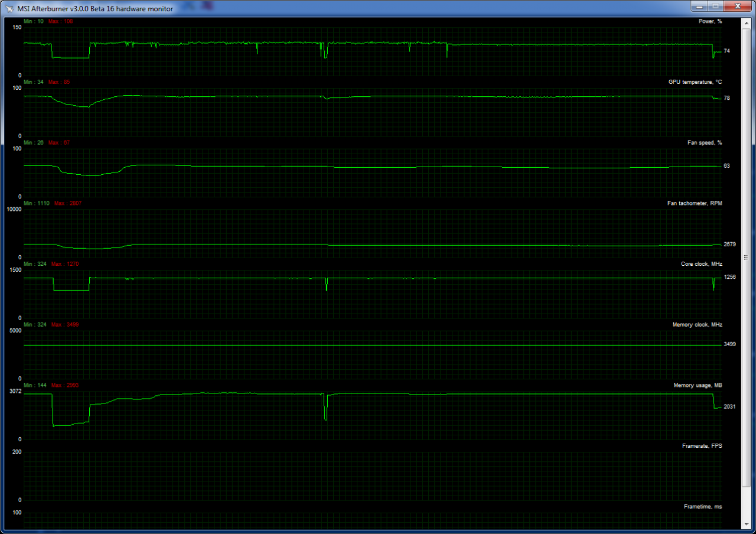
Task: Click the current fan speed value 63
Action: (x=727, y=166)
